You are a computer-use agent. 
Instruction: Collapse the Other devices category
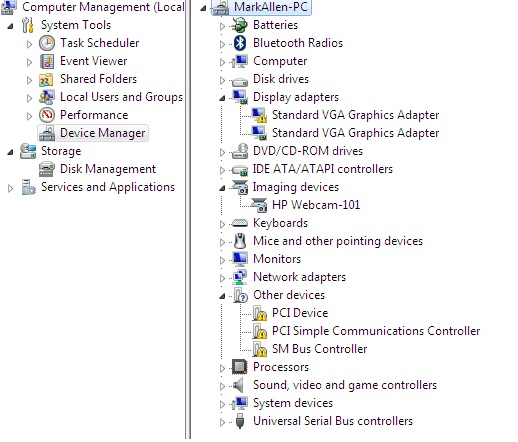click(222, 296)
